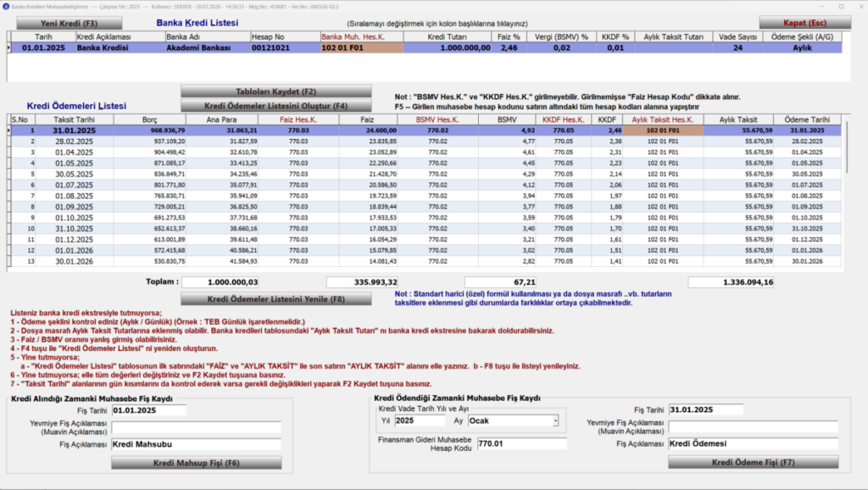Click Fiş Tarihi field showing 31.01.2025
868x490 pixels.
706,409
